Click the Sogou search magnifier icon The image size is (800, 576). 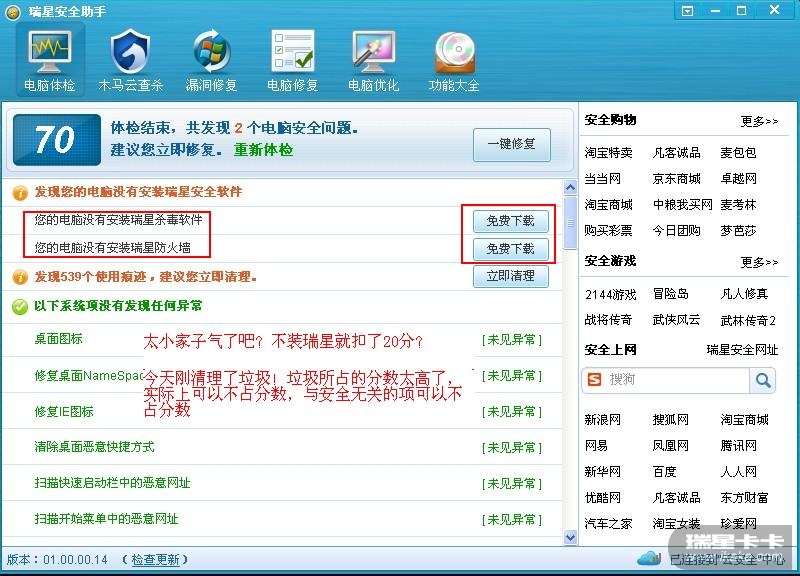[x=763, y=380]
